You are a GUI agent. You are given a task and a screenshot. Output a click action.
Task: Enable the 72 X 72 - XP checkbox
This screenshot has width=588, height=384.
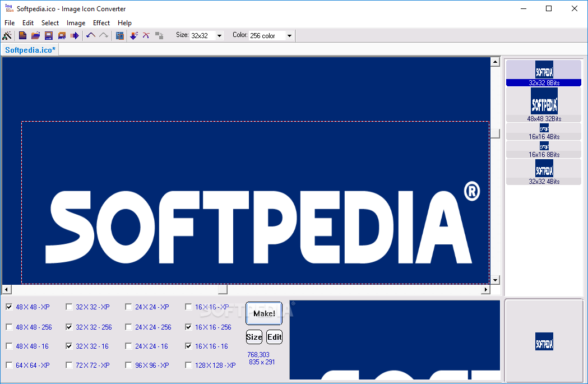[69, 366]
